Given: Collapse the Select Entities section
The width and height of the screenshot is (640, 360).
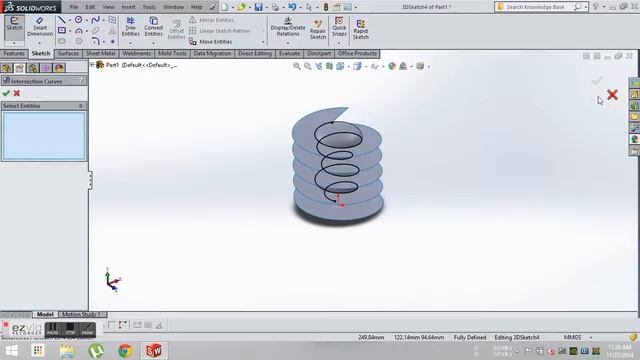Looking at the screenshot, I should 80,106.
